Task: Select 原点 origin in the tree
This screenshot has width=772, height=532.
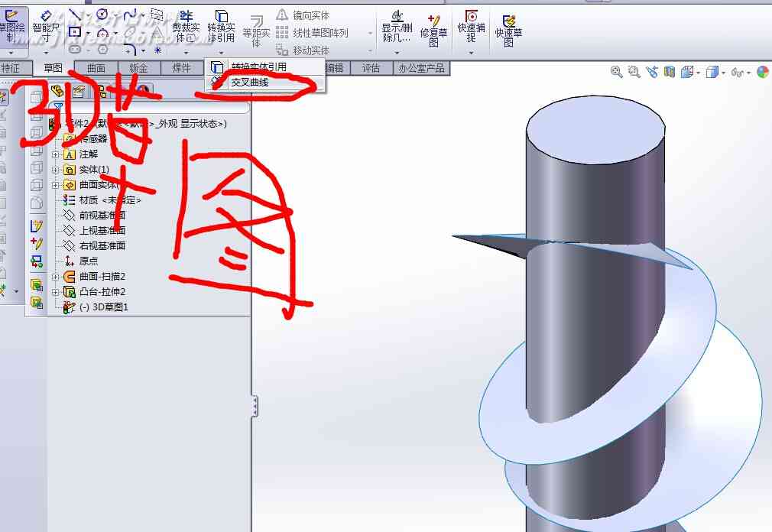Action: coord(81,261)
